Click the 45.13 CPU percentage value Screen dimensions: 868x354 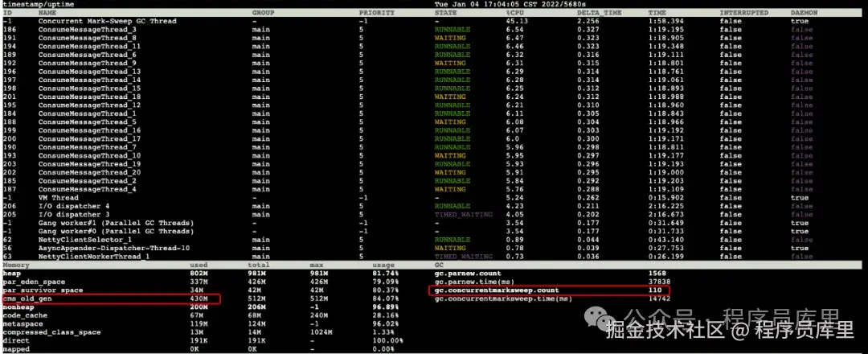point(517,21)
